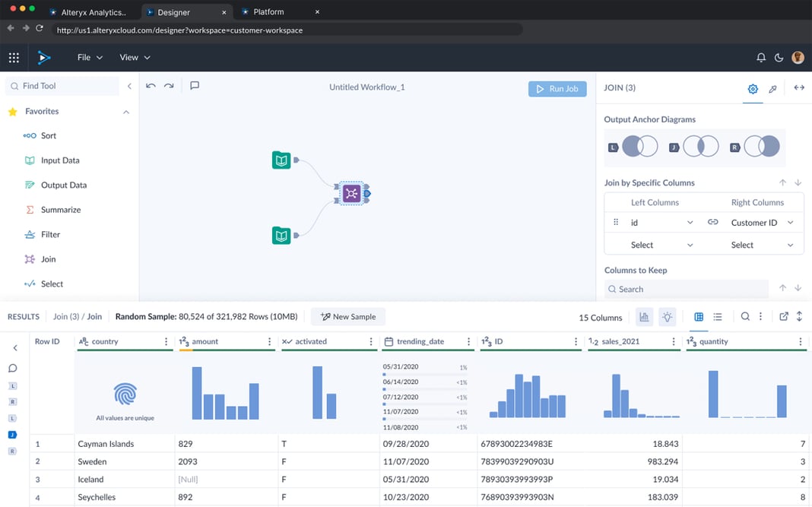812x507 pixels.
Task: Select the Join node on the canvas
Action: click(351, 193)
